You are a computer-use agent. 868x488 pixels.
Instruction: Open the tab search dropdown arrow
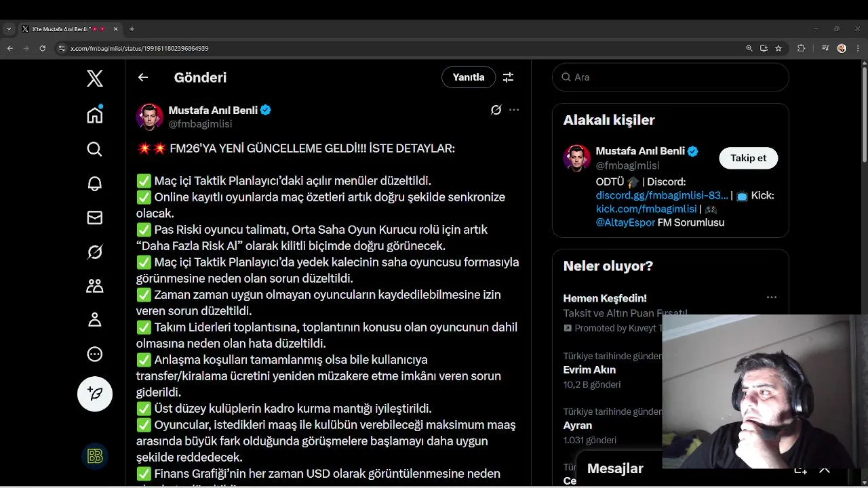pyautogui.click(x=9, y=29)
